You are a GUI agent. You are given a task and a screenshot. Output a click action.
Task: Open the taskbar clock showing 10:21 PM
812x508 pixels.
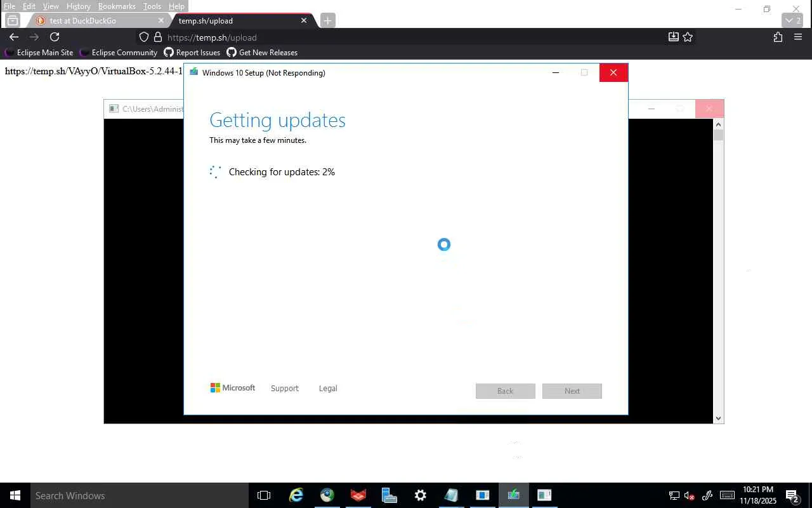click(758, 495)
